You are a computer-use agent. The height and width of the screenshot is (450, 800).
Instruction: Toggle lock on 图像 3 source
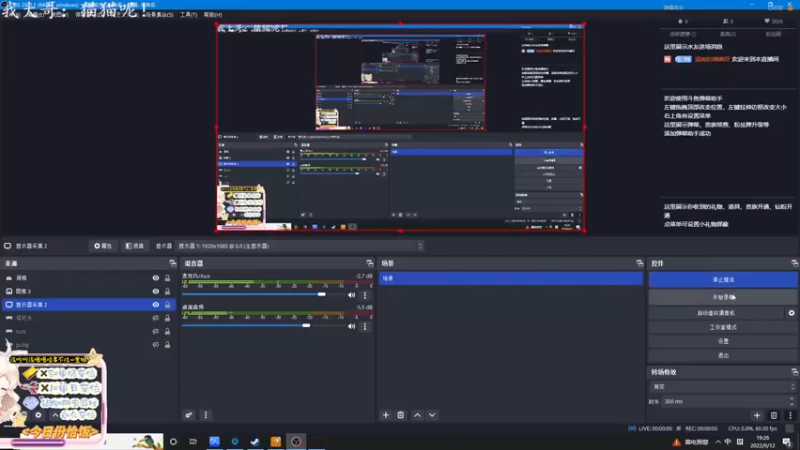[167, 291]
